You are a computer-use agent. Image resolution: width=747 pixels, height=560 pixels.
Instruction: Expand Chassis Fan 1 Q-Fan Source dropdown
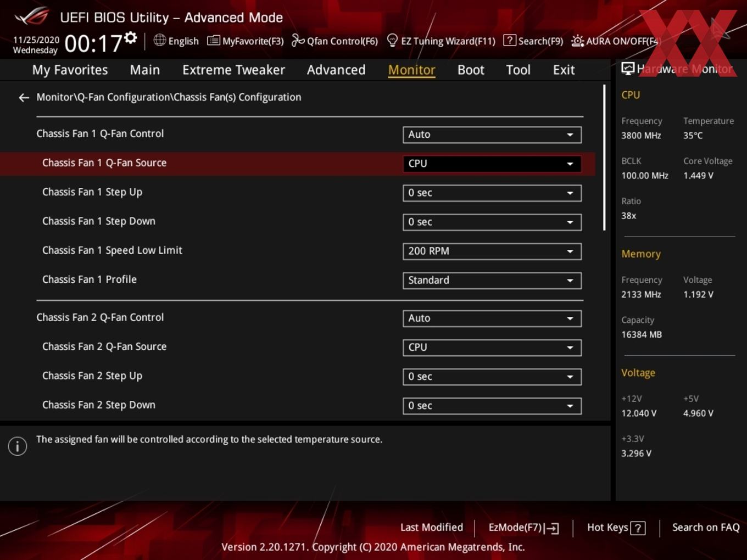pyautogui.click(x=492, y=164)
